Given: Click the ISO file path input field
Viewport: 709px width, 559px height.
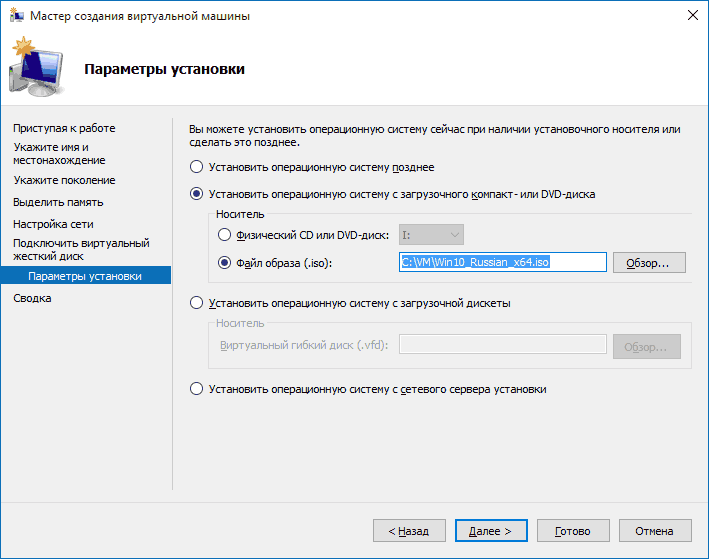Looking at the screenshot, I should 502,262.
